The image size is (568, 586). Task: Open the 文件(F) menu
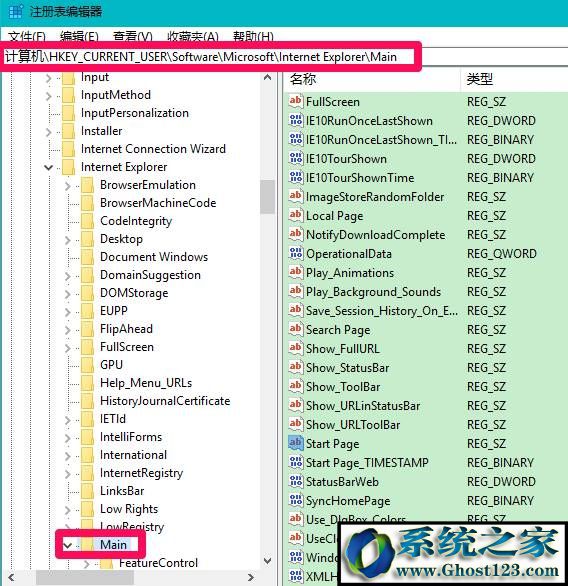(27, 37)
